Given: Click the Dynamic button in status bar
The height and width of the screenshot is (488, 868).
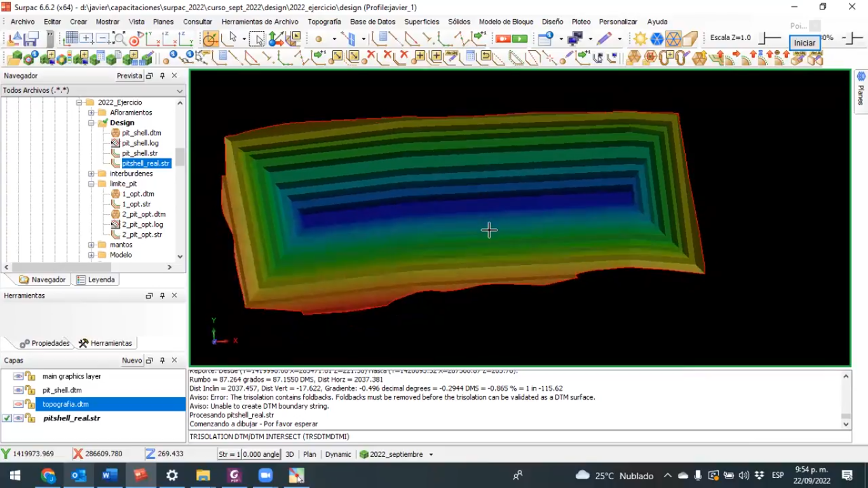Looking at the screenshot, I should pos(338,454).
